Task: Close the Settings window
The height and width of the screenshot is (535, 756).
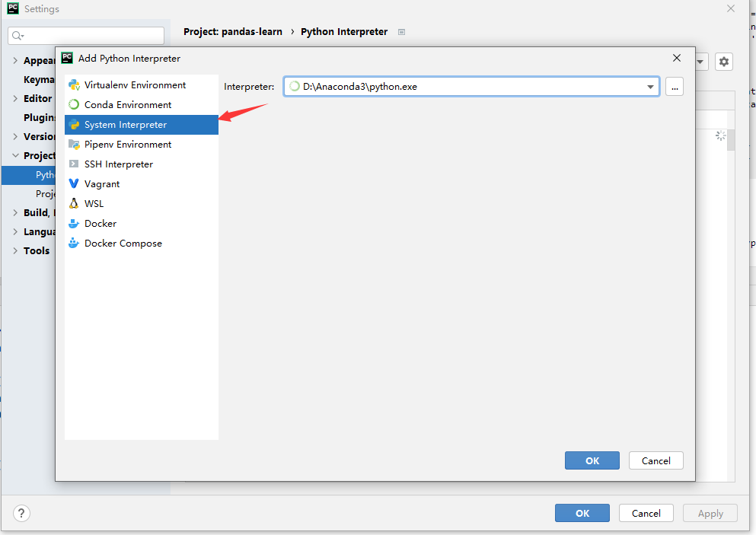Action: [731, 8]
